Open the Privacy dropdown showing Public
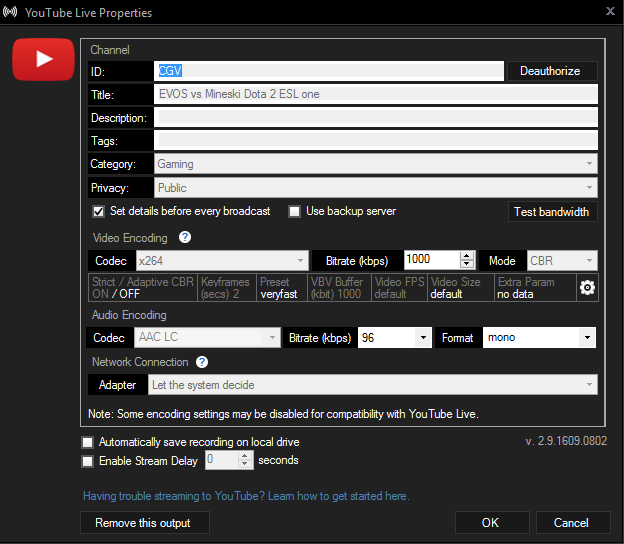The width and height of the screenshot is (624, 544). [376, 187]
